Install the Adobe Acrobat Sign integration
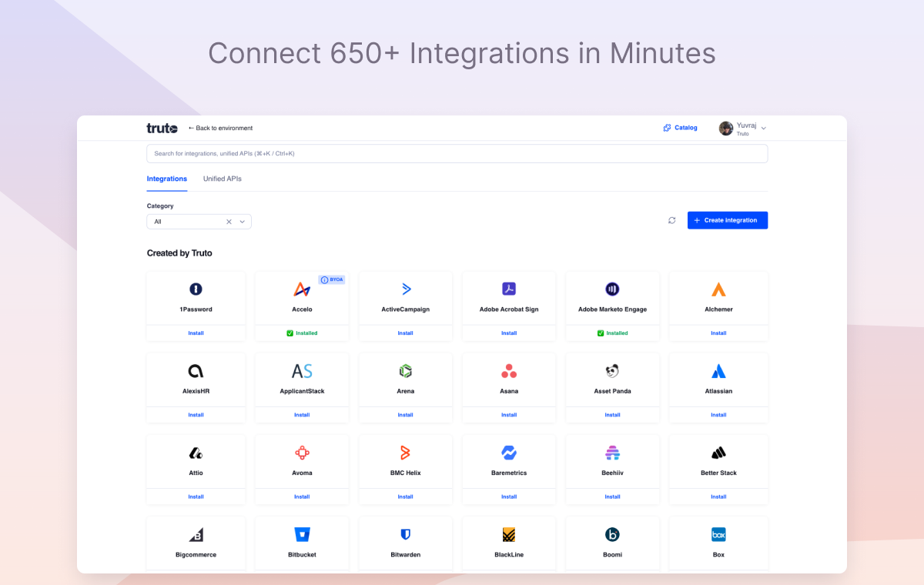The width and height of the screenshot is (924, 585). (x=509, y=333)
